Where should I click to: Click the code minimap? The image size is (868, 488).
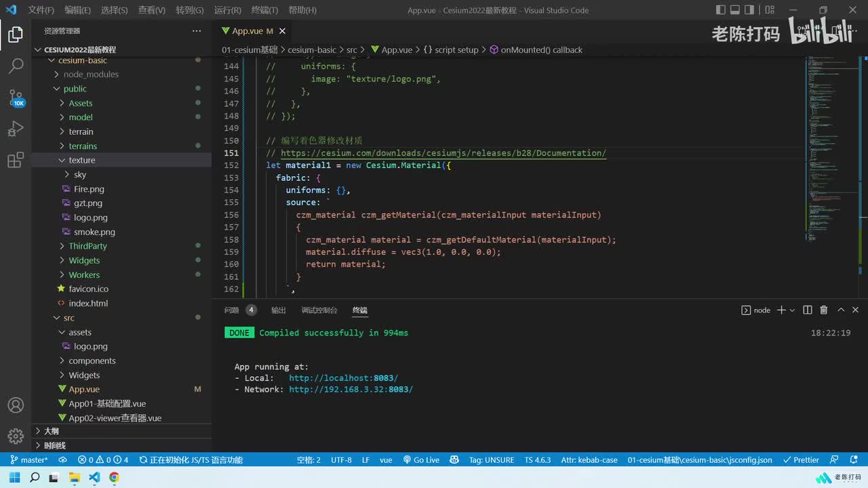tap(833, 149)
